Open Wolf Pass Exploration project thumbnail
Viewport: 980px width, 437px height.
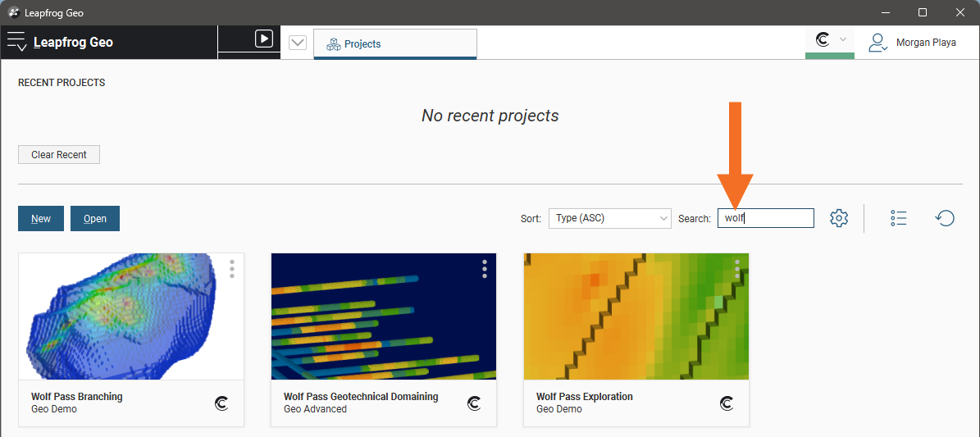coord(636,316)
